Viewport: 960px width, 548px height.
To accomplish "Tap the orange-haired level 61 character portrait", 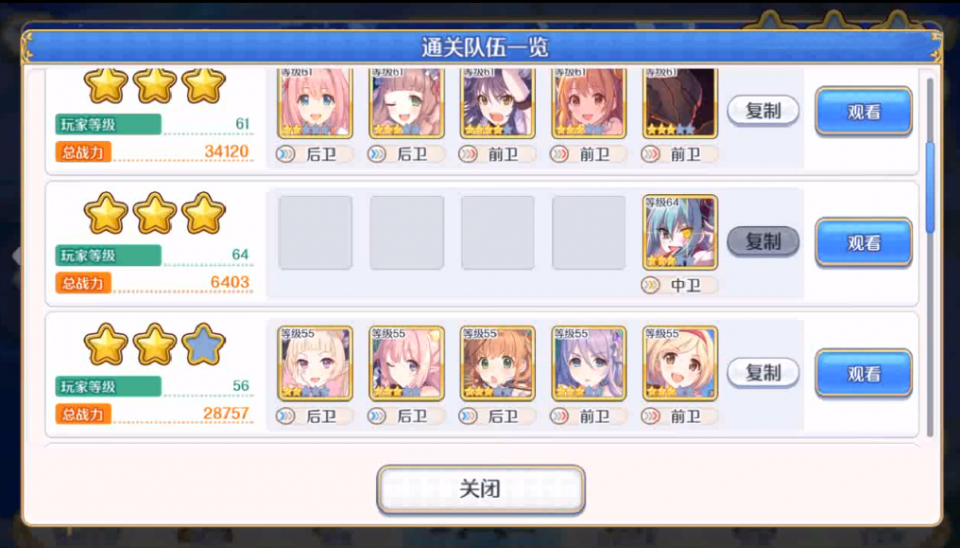I will 588,102.
